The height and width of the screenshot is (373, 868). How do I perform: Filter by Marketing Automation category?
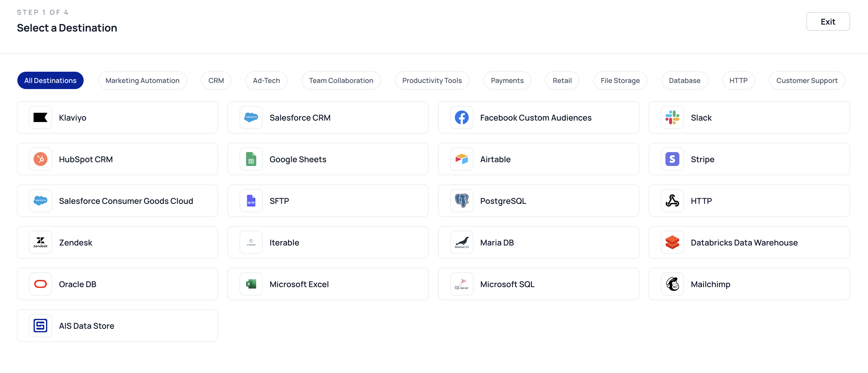click(142, 80)
